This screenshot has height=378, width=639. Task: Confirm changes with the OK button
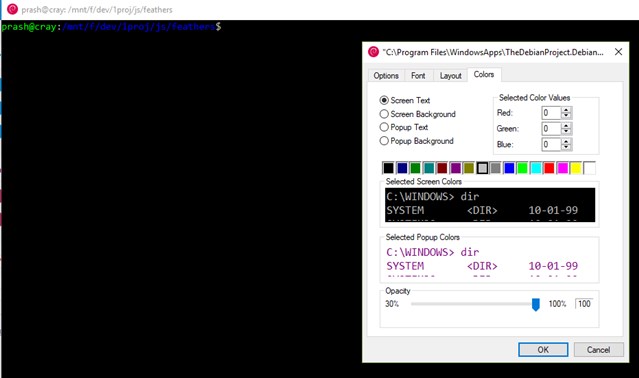[x=543, y=349]
